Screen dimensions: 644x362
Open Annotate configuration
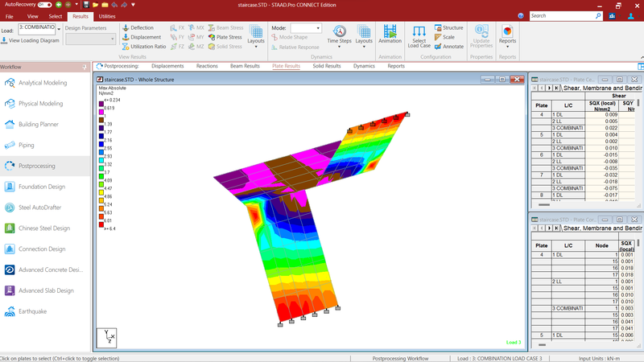pos(449,47)
